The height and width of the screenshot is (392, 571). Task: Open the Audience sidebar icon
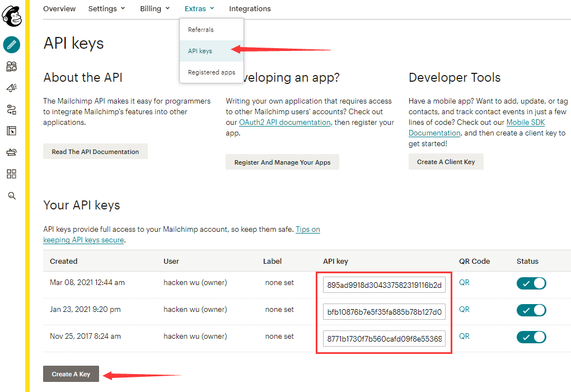12,66
